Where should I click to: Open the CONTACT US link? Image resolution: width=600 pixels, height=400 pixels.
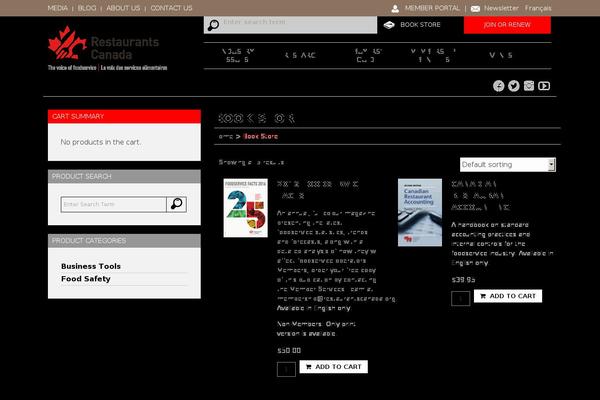coord(171,8)
